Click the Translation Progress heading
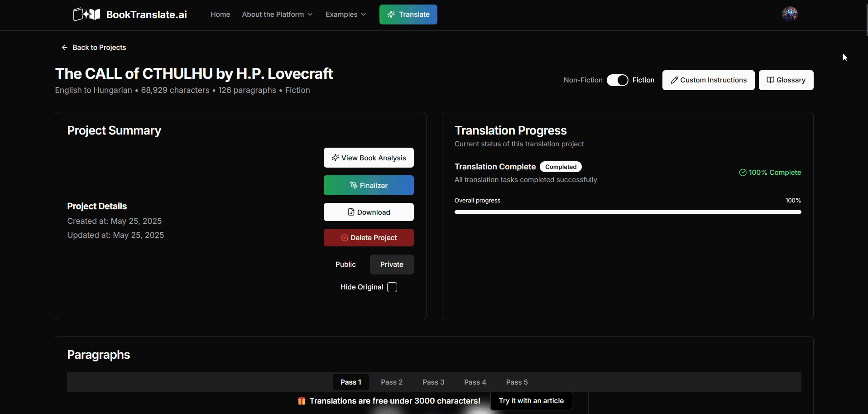The width and height of the screenshot is (868, 414). 510,130
